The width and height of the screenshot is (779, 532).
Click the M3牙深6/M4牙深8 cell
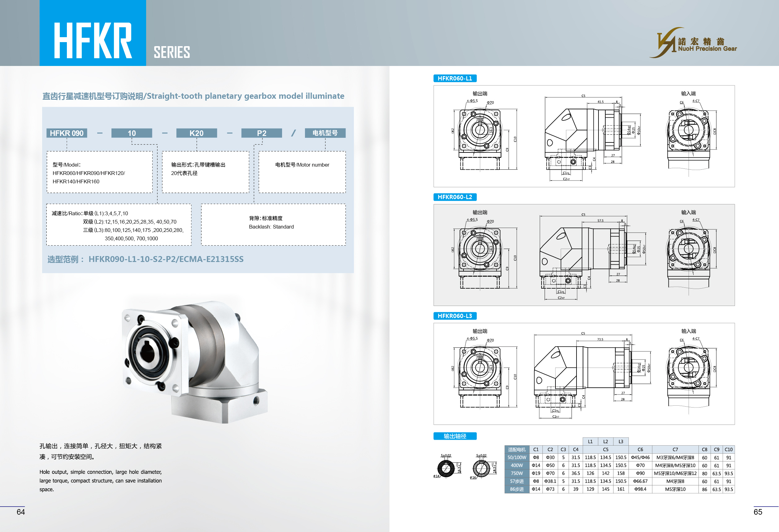click(x=675, y=458)
